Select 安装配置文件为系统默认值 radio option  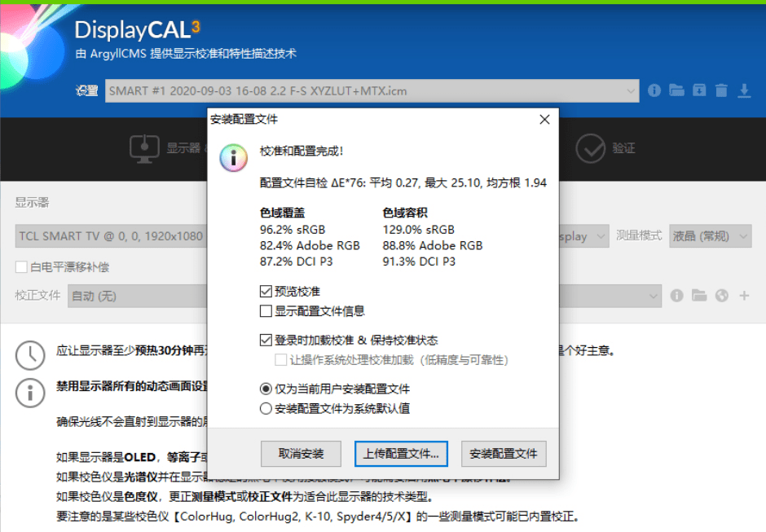(x=266, y=408)
